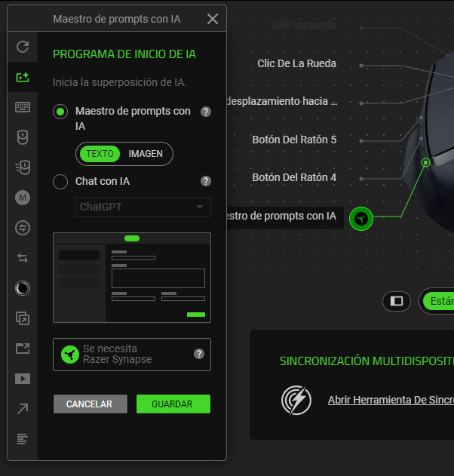Image resolution: width=454 pixels, height=476 pixels.
Task: Choose the diagonal arrow shortcut icon in sidebar
Action: click(23, 409)
